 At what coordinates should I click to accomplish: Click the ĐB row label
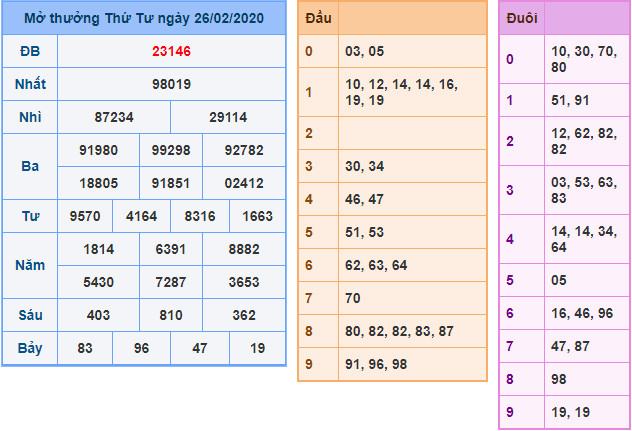(x=30, y=51)
